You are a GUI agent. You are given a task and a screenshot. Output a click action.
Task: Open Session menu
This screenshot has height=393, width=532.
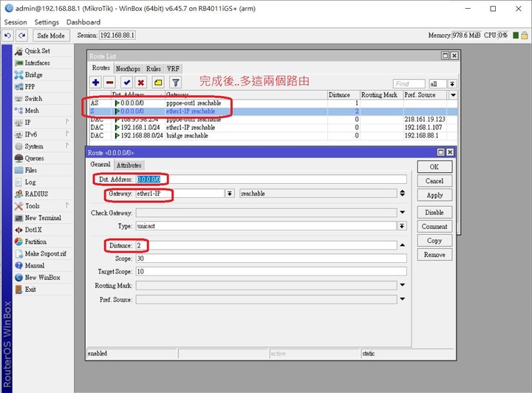click(x=16, y=22)
